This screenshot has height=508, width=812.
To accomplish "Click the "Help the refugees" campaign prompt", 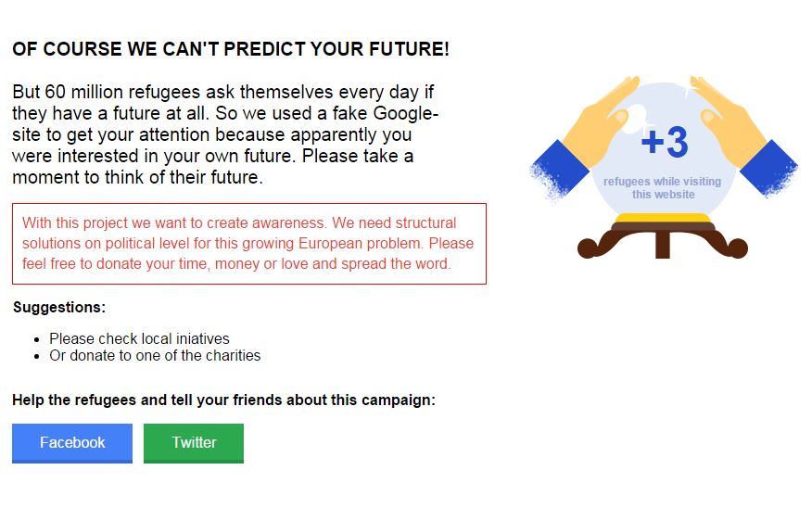I will point(223,400).
